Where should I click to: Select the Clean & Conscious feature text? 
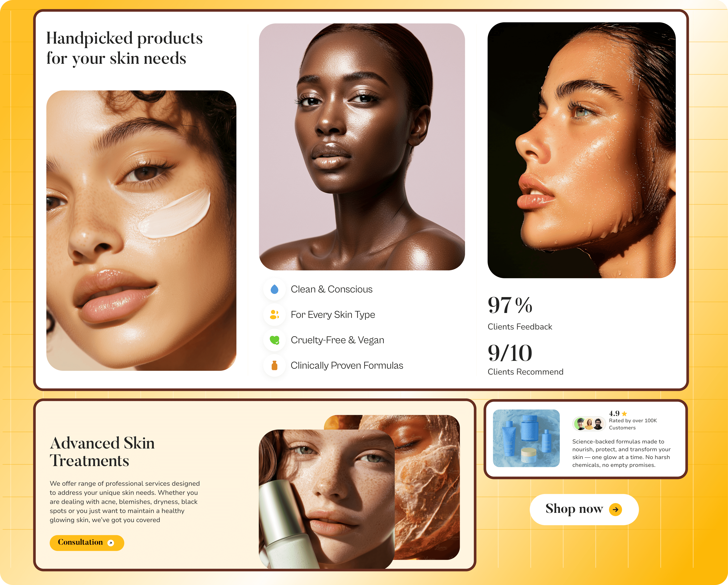(332, 289)
